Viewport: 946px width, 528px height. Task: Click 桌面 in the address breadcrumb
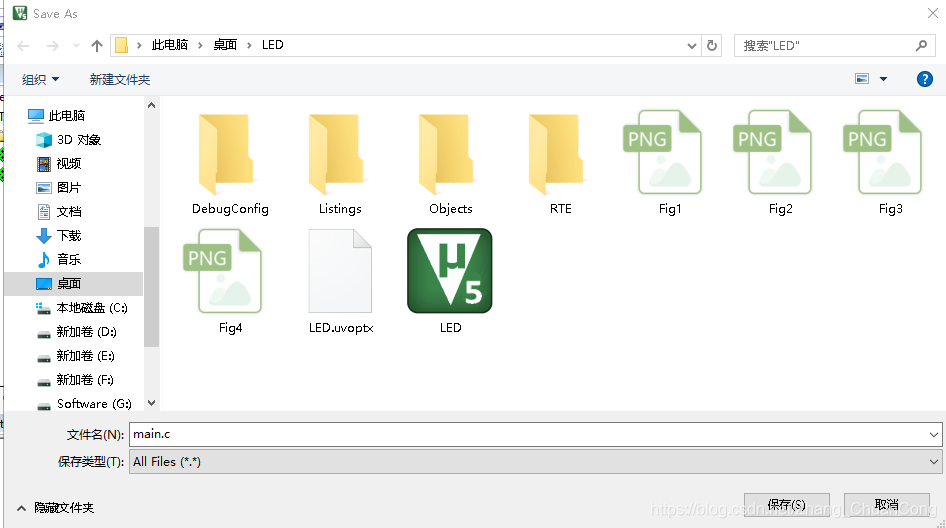pyautogui.click(x=225, y=45)
